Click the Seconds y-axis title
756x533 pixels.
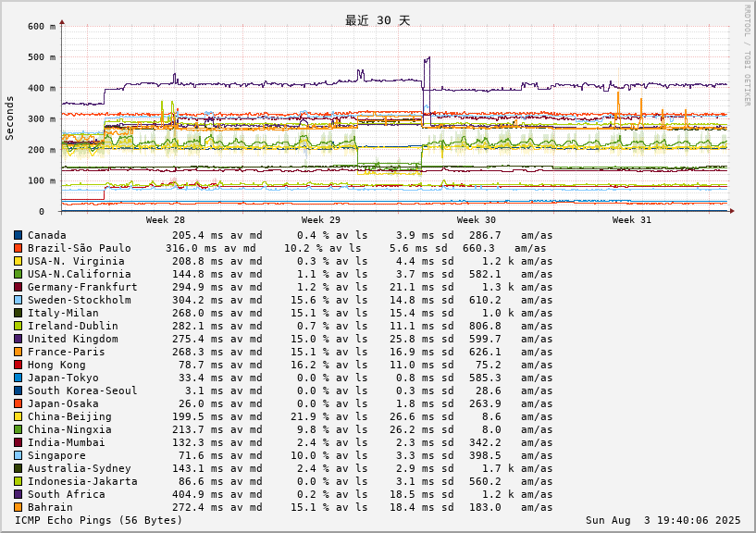coord(9,118)
